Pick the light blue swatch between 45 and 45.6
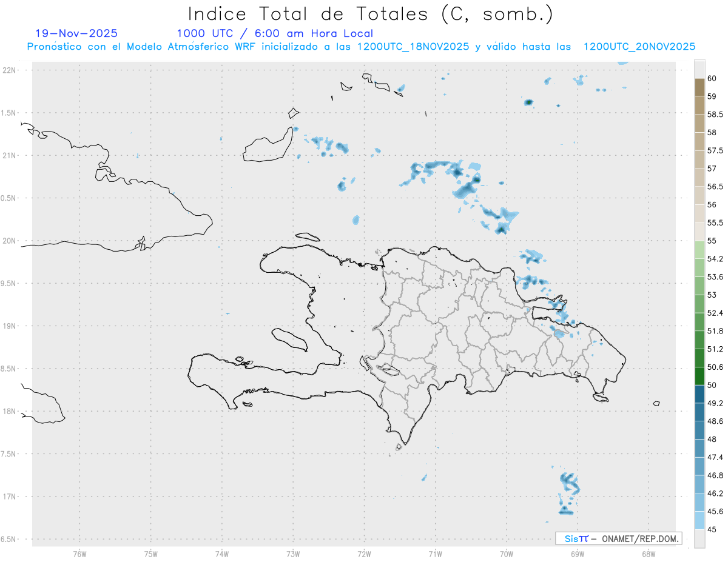The height and width of the screenshot is (562, 728). click(x=699, y=520)
